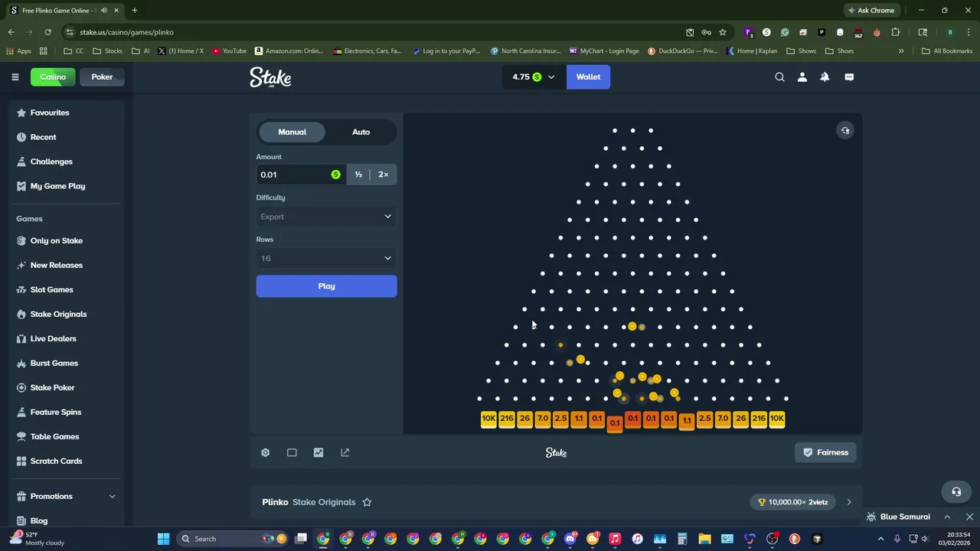
Task: Expand the balance 4.75 currency dropdown
Action: 533,77
